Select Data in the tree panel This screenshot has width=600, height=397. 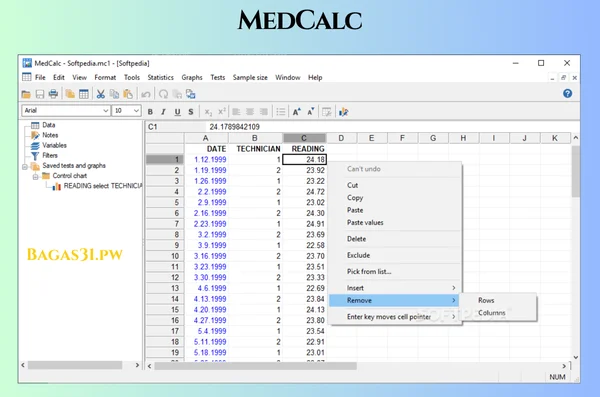[x=49, y=125]
